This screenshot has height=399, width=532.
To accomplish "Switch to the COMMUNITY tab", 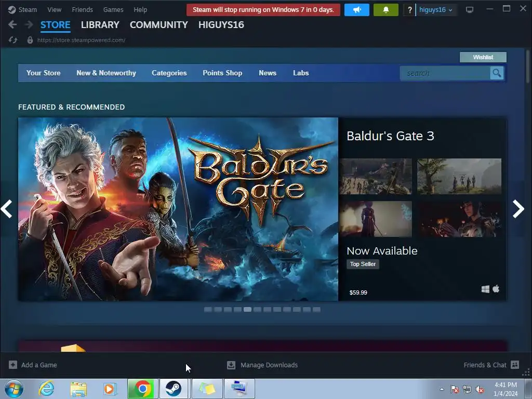I will pos(159,25).
